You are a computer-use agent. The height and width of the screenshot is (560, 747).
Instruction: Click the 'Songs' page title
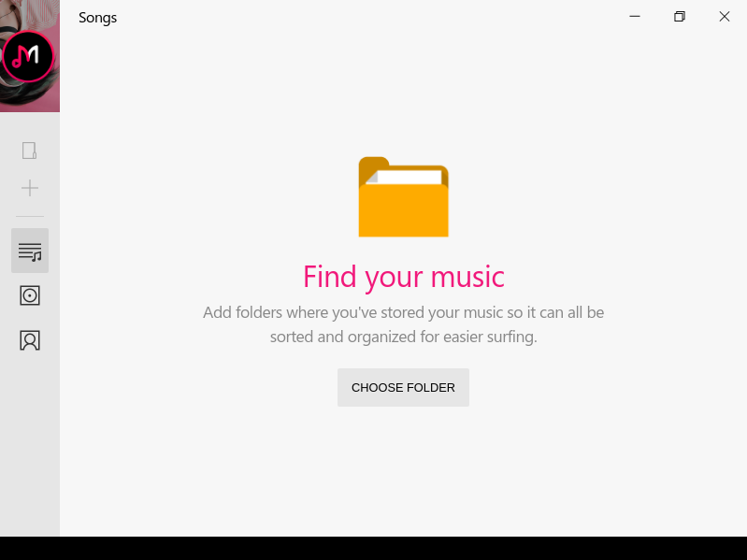point(97,18)
